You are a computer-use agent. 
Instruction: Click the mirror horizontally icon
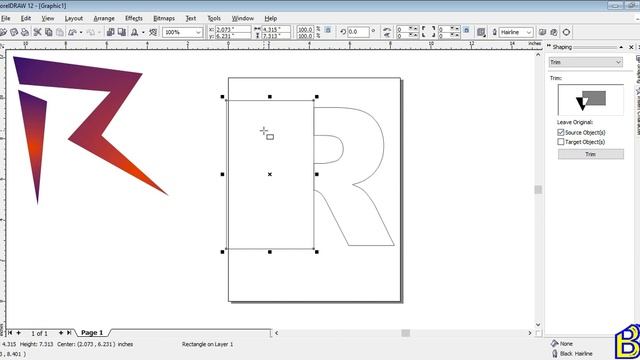387,29
